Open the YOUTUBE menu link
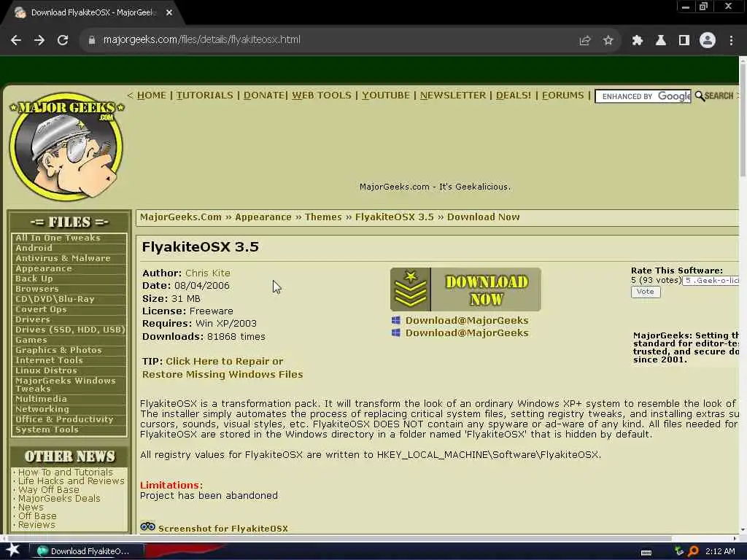The height and width of the screenshot is (560, 747). pos(385,96)
